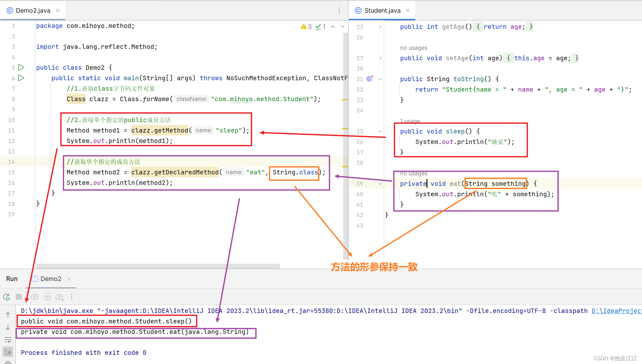Close the Demo2 run tab

click(69, 279)
